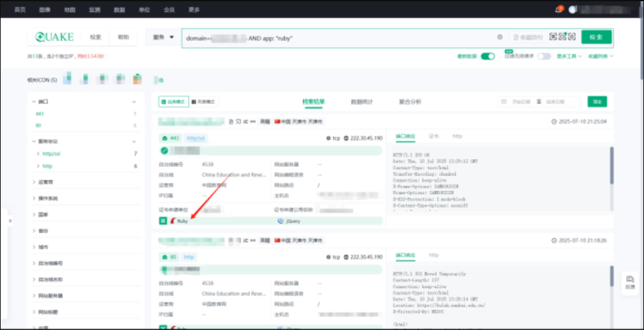644x330 pixels.
Task: Click the green 导出 export button
Action: pyautogui.click(x=597, y=101)
